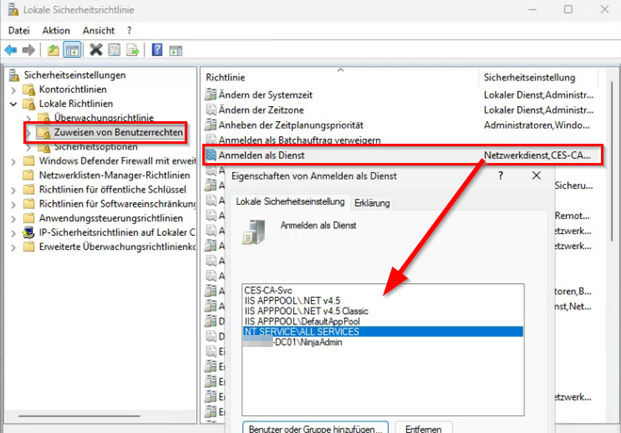The width and height of the screenshot is (621, 433).
Task: Click the Back arrow toolbar icon
Action: (x=11, y=50)
